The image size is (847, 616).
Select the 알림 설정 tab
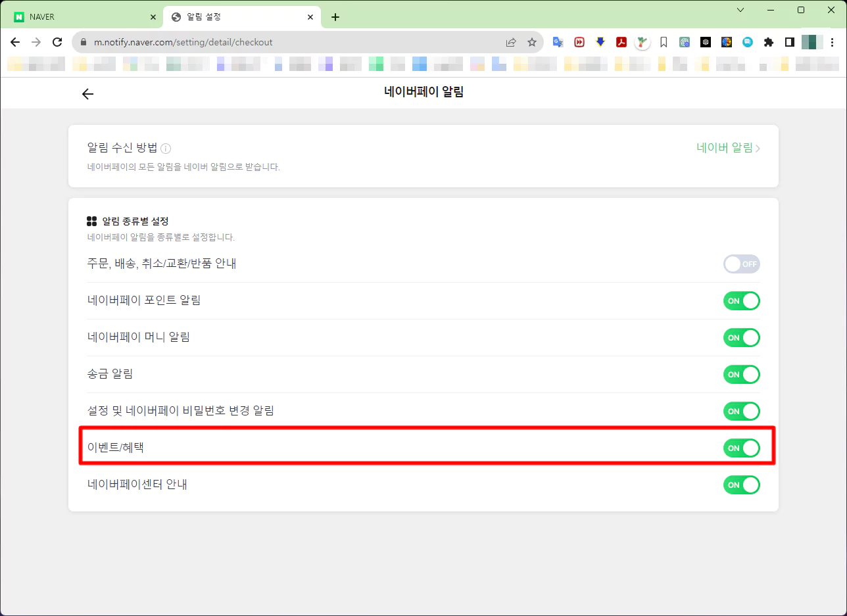click(242, 17)
